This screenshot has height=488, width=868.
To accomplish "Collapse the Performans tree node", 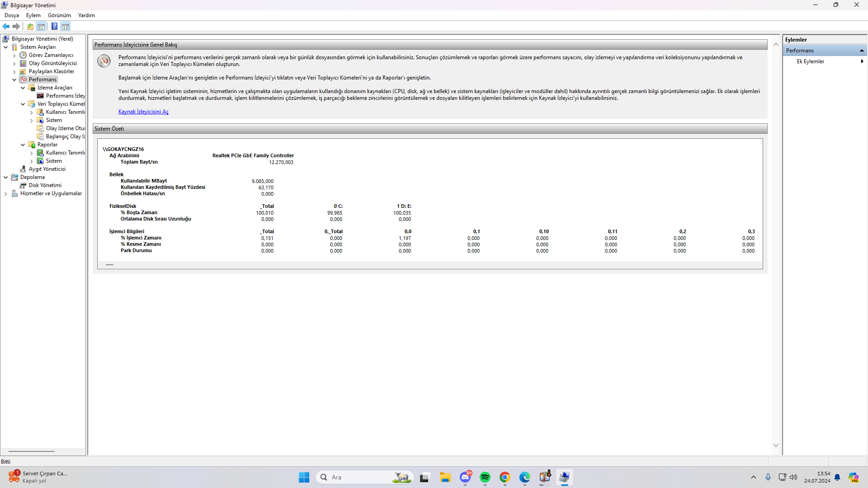I will [14, 80].
